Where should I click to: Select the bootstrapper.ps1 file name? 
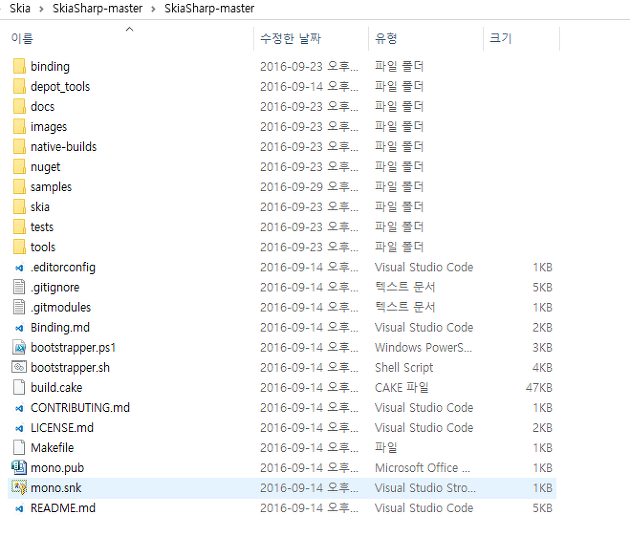point(74,348)
